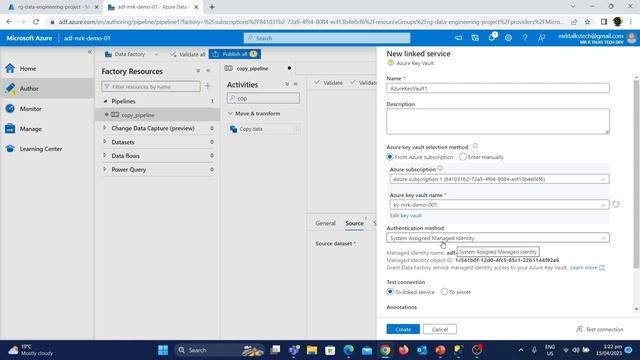Open the Azure help question mark
The image size is (640, 360).
[525, 38]
